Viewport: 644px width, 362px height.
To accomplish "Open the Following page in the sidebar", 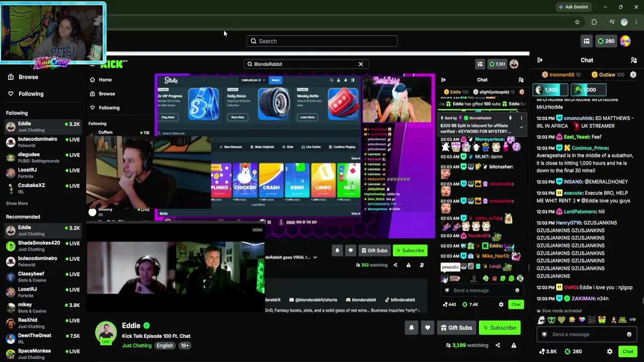I will point(25,94).
